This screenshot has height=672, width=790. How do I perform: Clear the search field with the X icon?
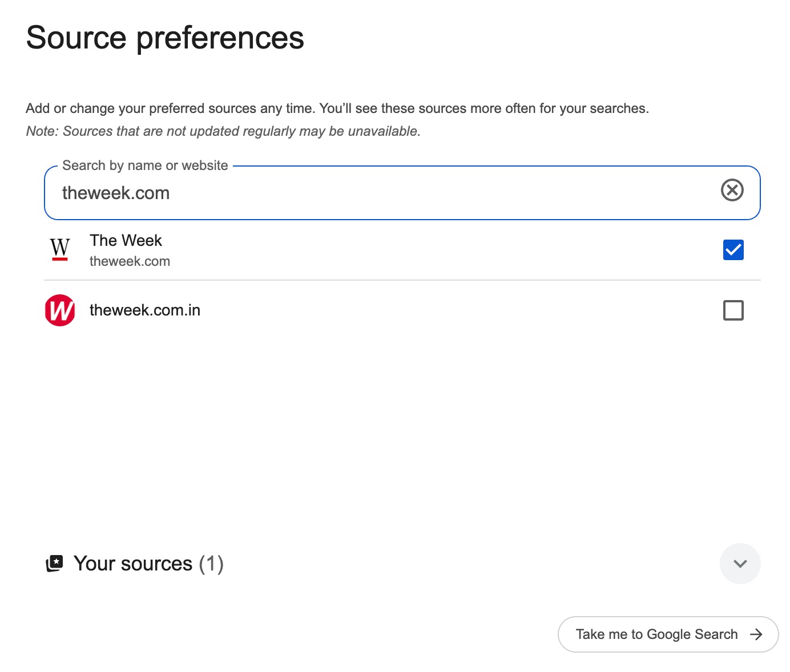click(x=732, y=190)
